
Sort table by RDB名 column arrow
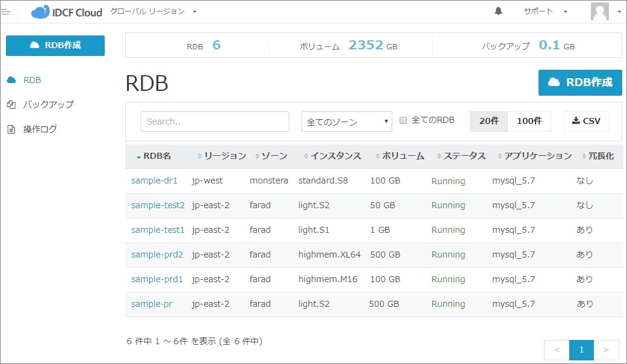(x=139, y=156)
